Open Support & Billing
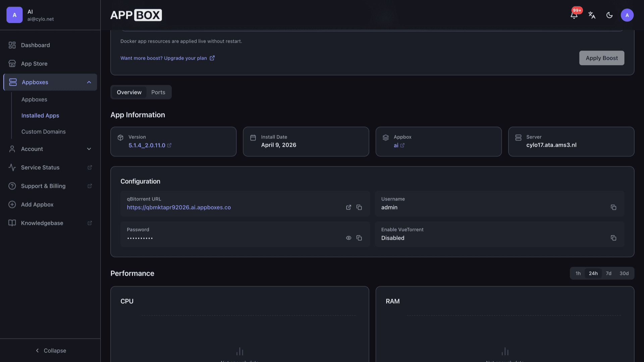This screenshot has height=362, width=644. tap(50, 186)
